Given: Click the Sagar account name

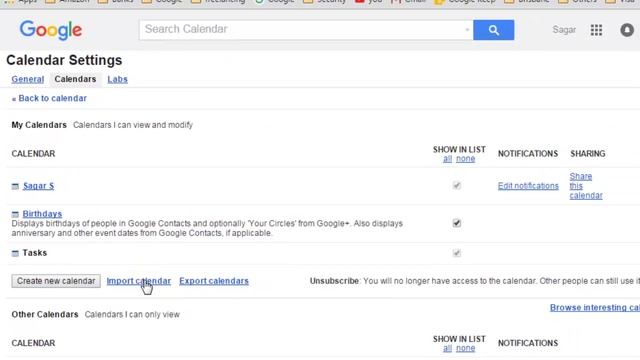Looking at the screenshot, I should click(x=564, y=30).
